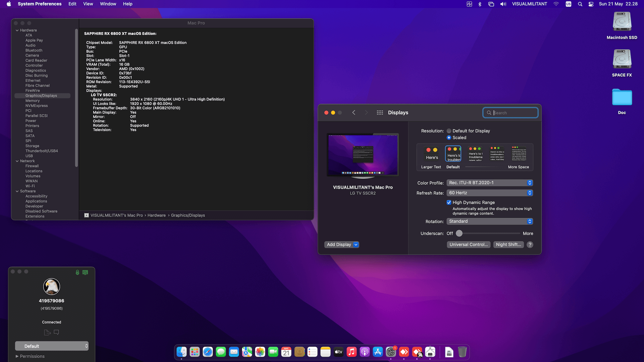Click the System Information sidebar scrollbar

click(x=76, y=98)
